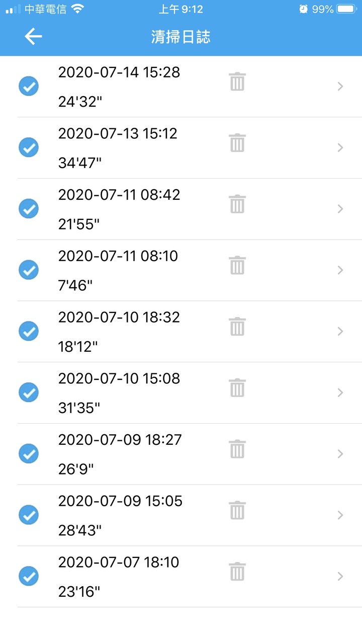This screenshot has width=362, height=644.
Task: Tap the back arrow in the header
Action: (33, 37)
